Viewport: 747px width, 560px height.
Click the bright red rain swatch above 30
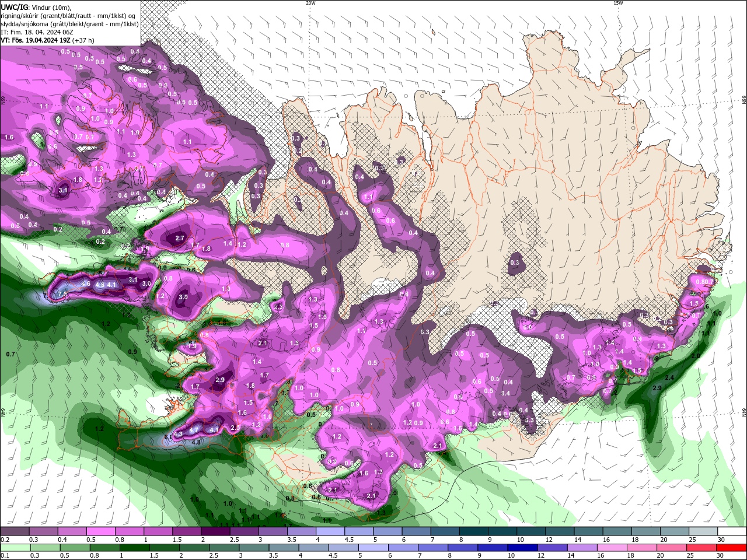[731, 548]
